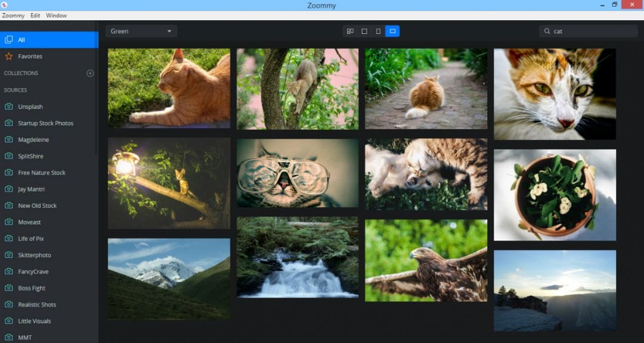Image resolution: width=644 pixels, height=343 pixels.
Task: Open the Window menu
Action: [x=56, y=15]
